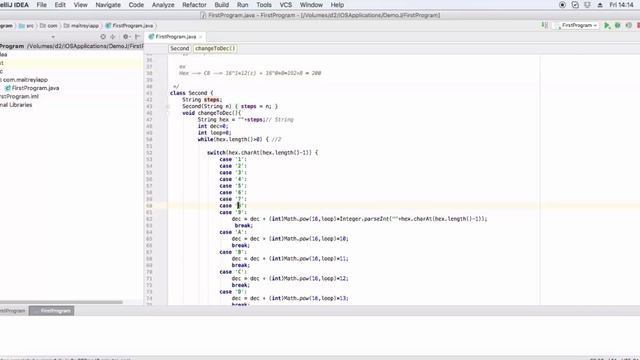This screenshot has width=640, height=360.
Task: Click on the case 'B': line
Action: click(233, 252)
